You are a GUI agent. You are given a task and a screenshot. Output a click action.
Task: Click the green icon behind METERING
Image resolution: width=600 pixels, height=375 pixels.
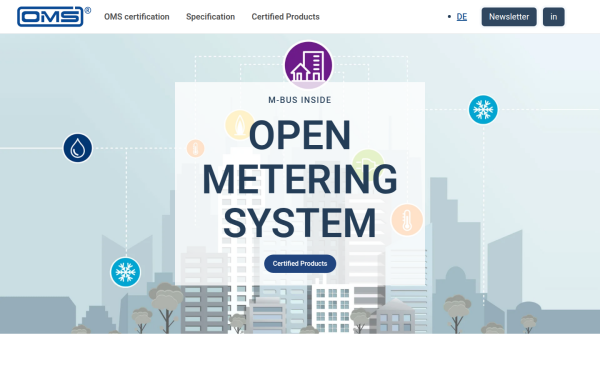click(368, 165)
